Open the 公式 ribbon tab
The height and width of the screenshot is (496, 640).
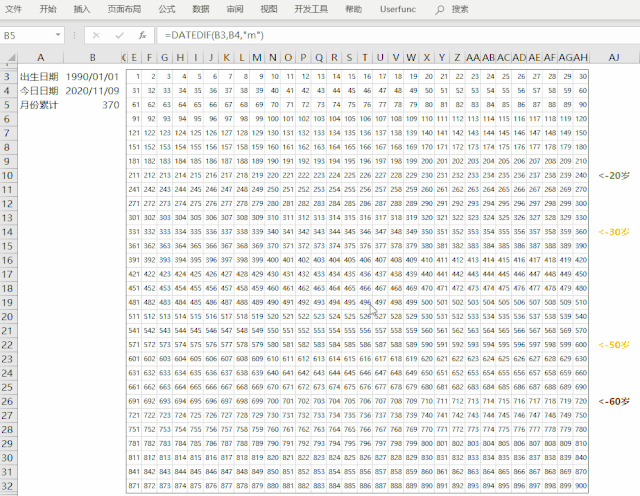(167, 9)
